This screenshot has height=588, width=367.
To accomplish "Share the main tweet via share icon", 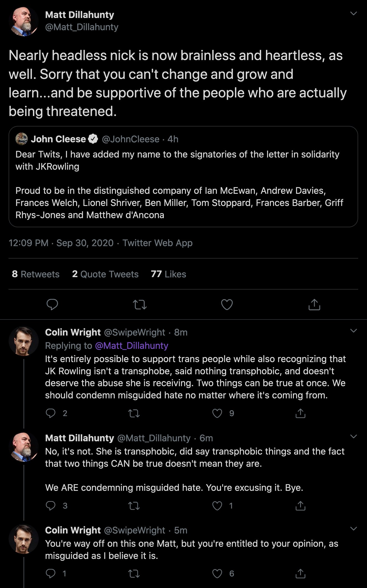I will [x=314, y=305].
